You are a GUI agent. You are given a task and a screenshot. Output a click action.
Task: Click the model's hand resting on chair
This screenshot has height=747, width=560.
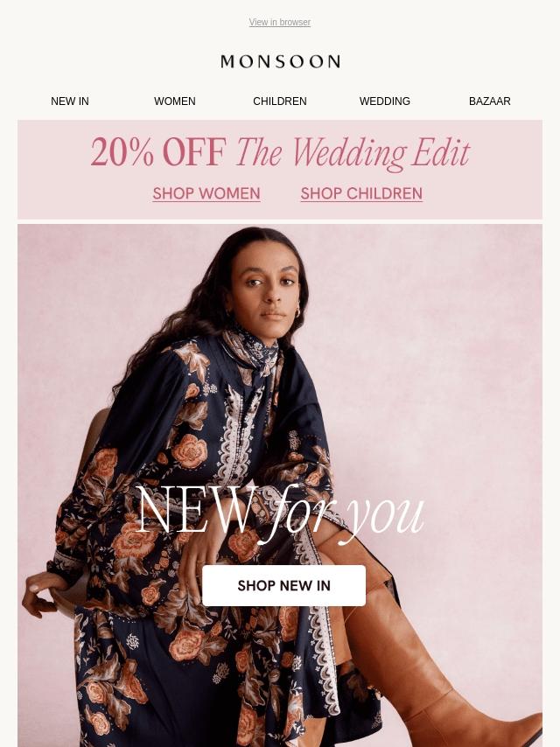(x=40, y=593)
